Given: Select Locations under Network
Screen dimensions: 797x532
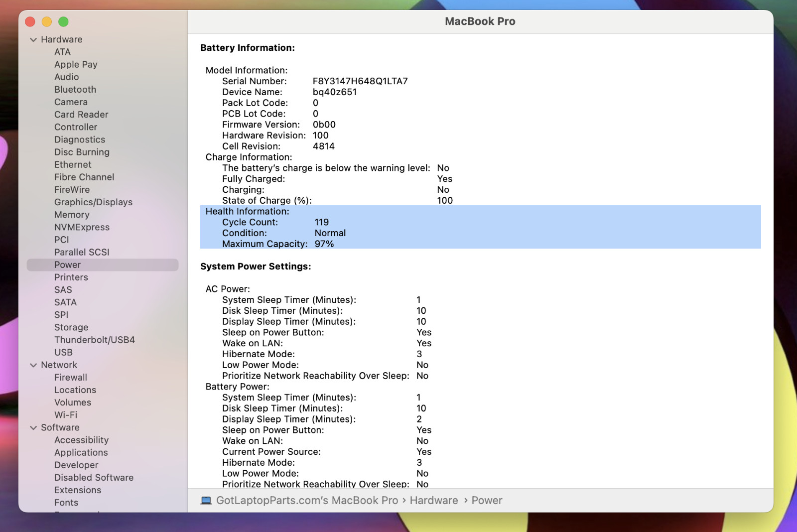Looking at the screenshot, I should [x=75, y=390].
